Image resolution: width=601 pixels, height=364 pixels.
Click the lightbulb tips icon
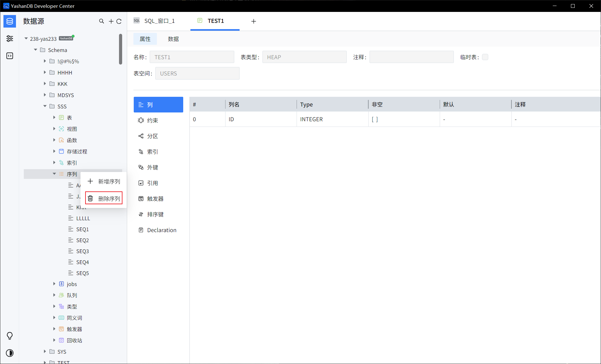pyautogui.click(x=10, y=336)
